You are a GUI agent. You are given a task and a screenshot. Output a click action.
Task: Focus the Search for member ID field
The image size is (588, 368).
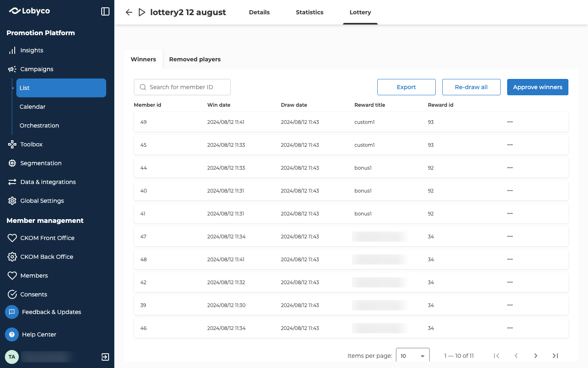coord(182,87)
